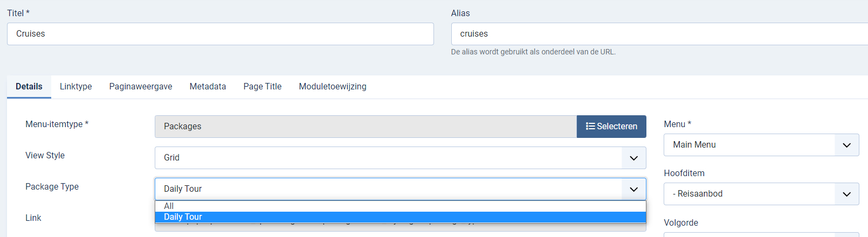Click the Hoofditem chevron arrow
Viewport: 868px width, 237px height.
tap(847, 194)
